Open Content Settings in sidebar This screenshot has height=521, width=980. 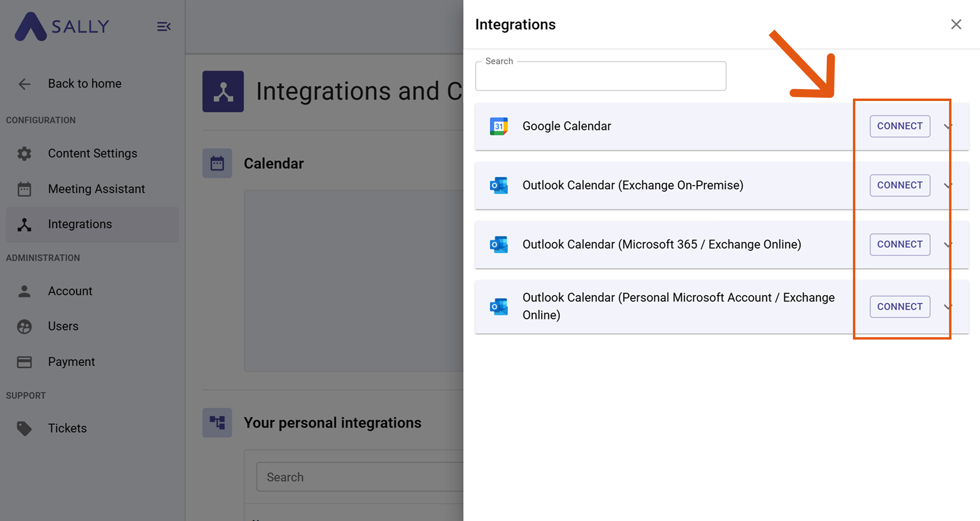[92, 153]
